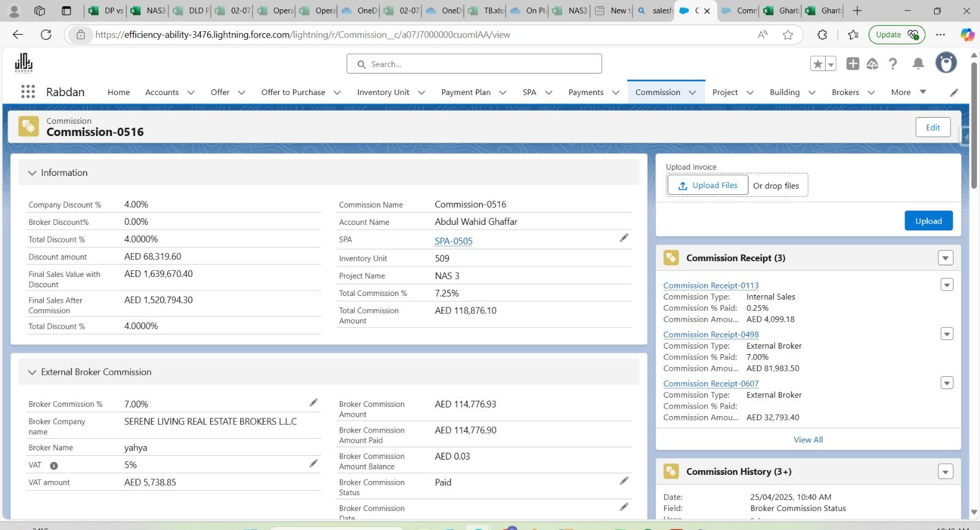
Task: Open actions menu for Commission Receipt-0498
Action: tap(947, 334)
